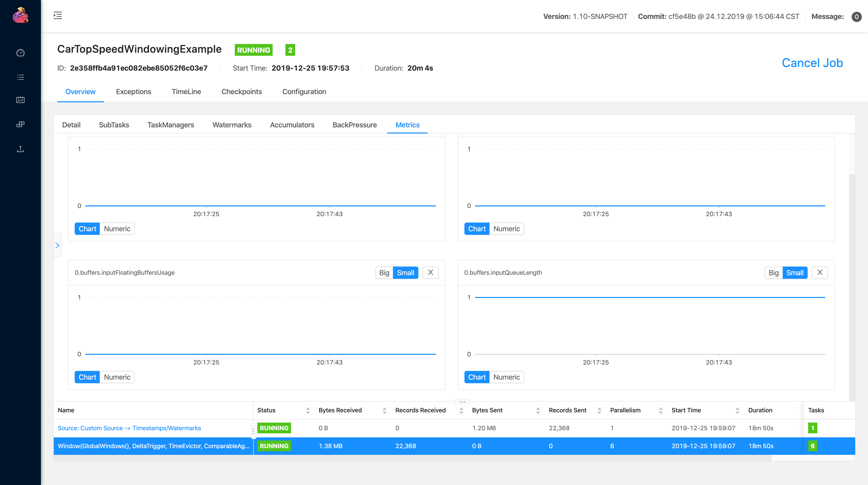Switch inputQueueLength view to Numeric
The image size is (868, 485).
(x=506, y=377)
